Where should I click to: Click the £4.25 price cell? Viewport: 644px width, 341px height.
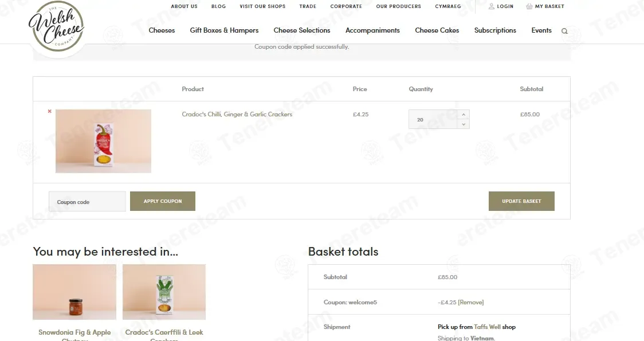tap(360, 114)
